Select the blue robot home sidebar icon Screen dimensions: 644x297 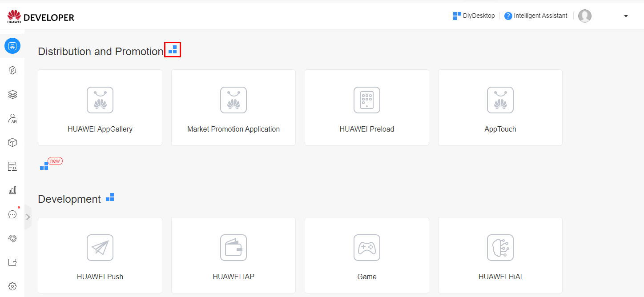pos(12,46)
